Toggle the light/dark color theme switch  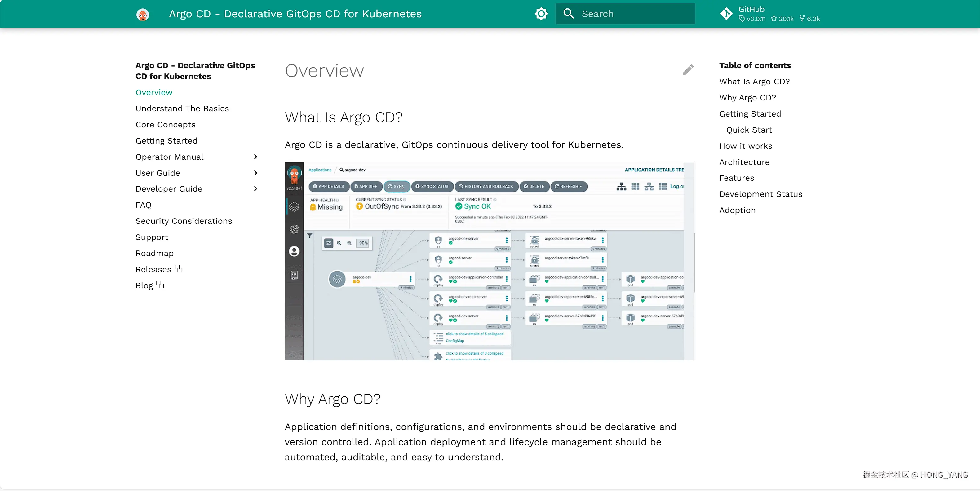tap(541, 14)
